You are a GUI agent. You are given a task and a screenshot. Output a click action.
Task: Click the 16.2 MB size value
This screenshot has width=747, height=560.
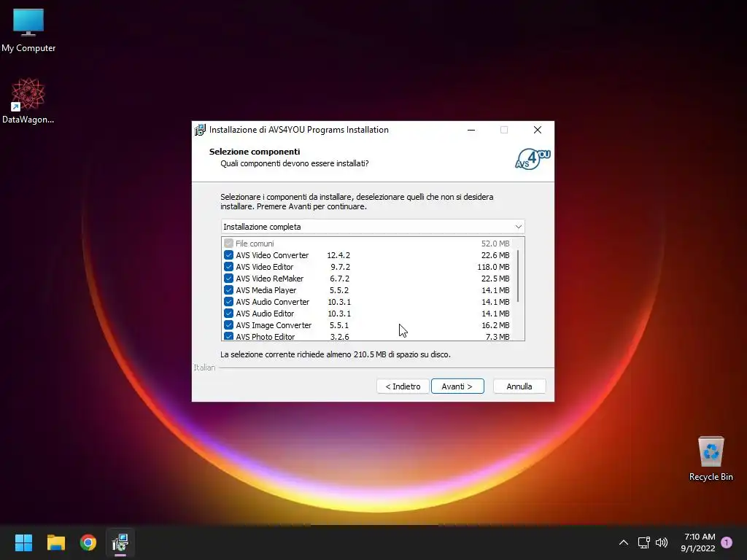point(495,325)
